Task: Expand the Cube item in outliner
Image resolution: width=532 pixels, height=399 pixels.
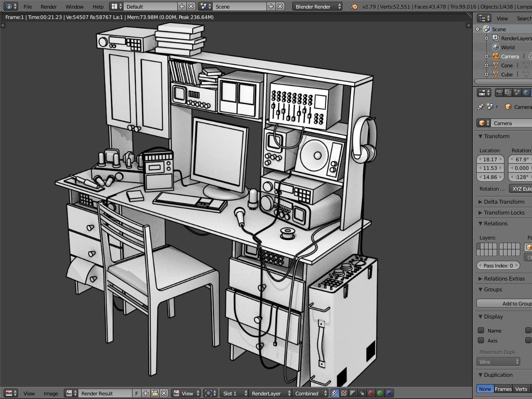Action: 487,74
